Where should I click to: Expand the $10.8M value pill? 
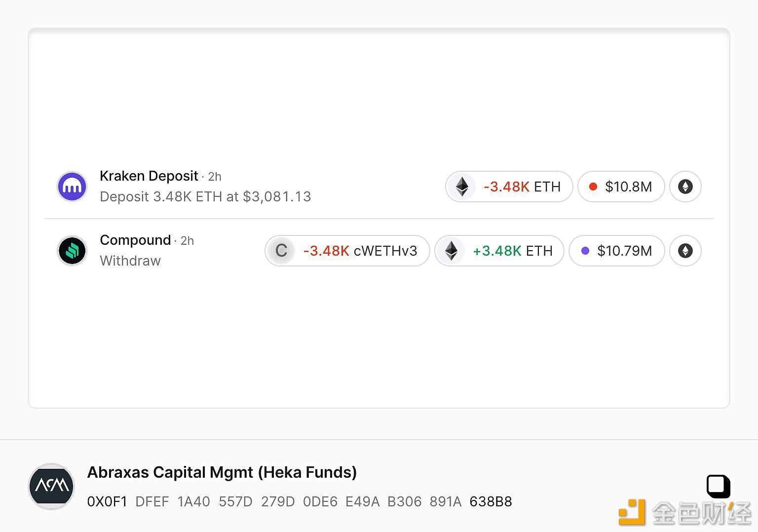pos(621,187)
